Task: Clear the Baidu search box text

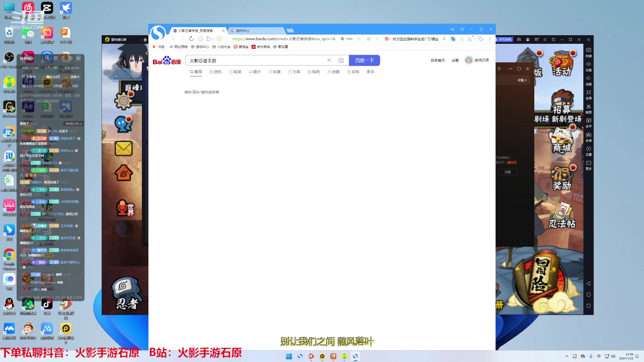Action: pyautogui.click(x=329, y=60)
